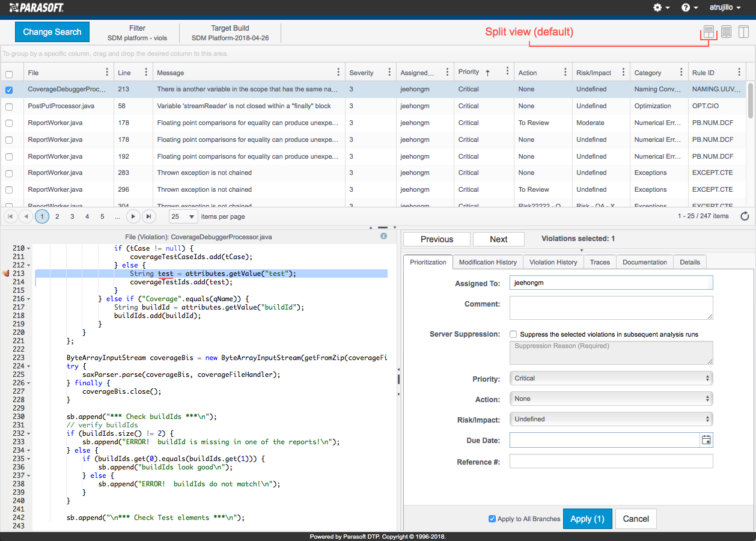Open the help question mark menu

coord(689,8)
